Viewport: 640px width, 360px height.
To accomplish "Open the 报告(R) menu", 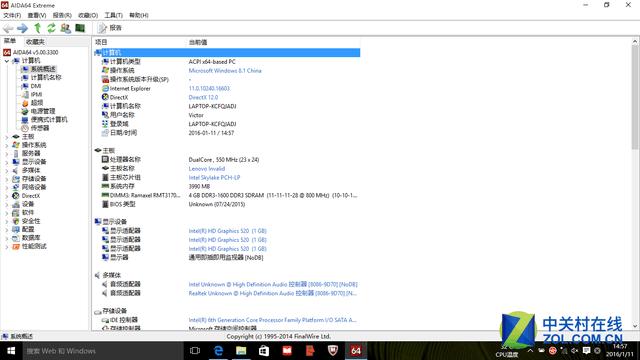I will [62, 15].
